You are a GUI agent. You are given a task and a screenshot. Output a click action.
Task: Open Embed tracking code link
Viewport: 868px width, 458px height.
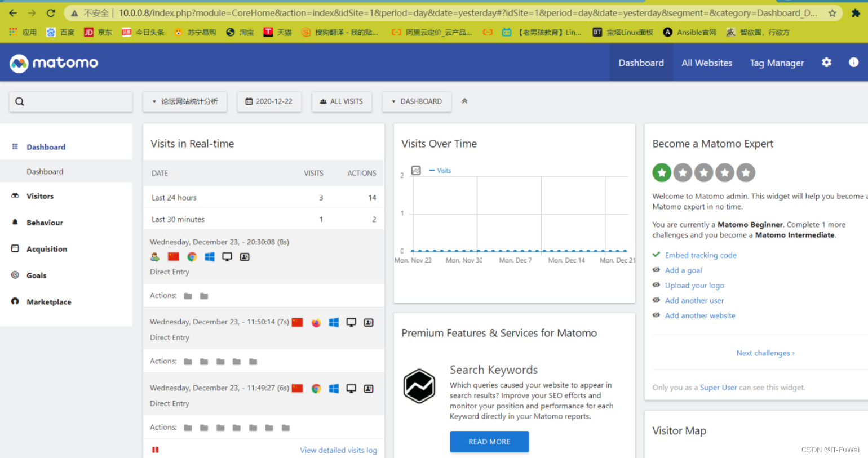[x=701, y=255]
